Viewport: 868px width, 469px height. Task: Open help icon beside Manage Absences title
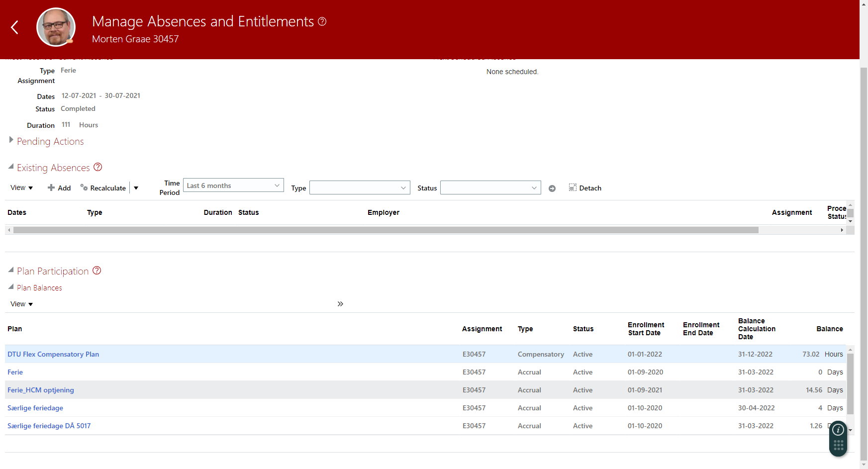[x=322, y=21]
